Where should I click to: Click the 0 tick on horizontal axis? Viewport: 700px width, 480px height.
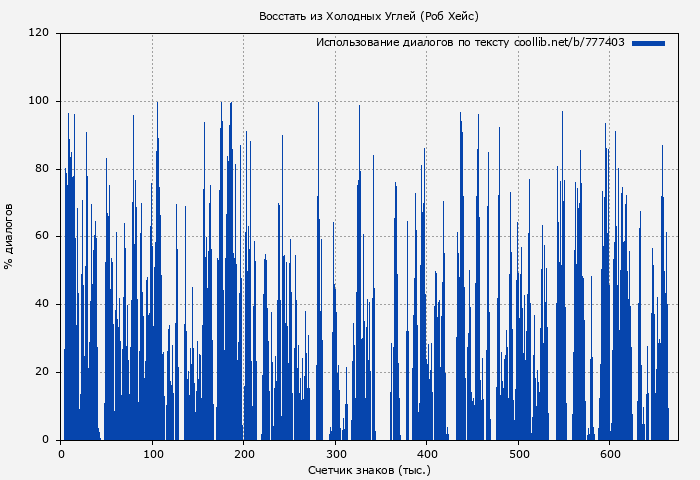click(x=62, y=454)
